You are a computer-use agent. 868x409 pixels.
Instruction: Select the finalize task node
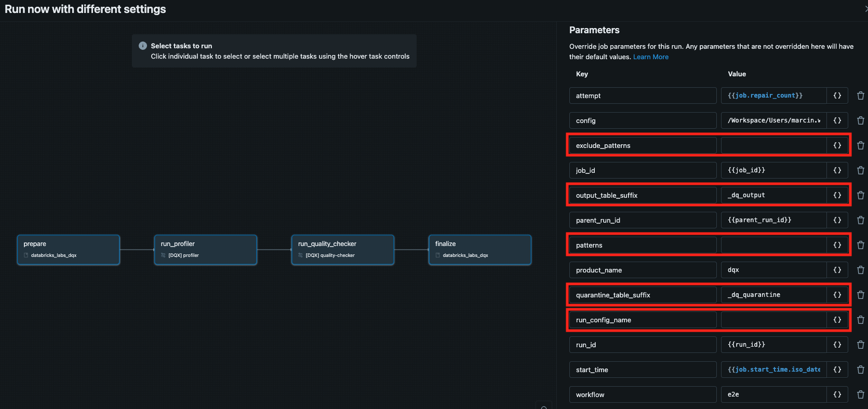click(479, 250)
